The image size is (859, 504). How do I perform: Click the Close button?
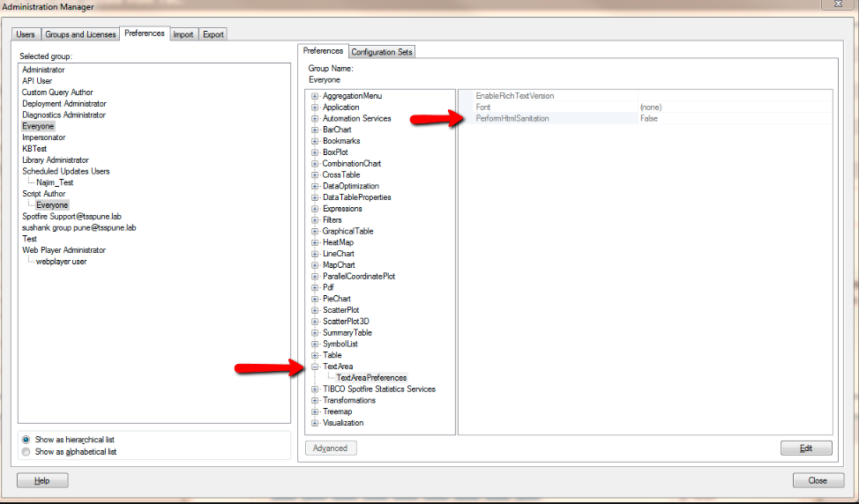[x=818, y=480]
